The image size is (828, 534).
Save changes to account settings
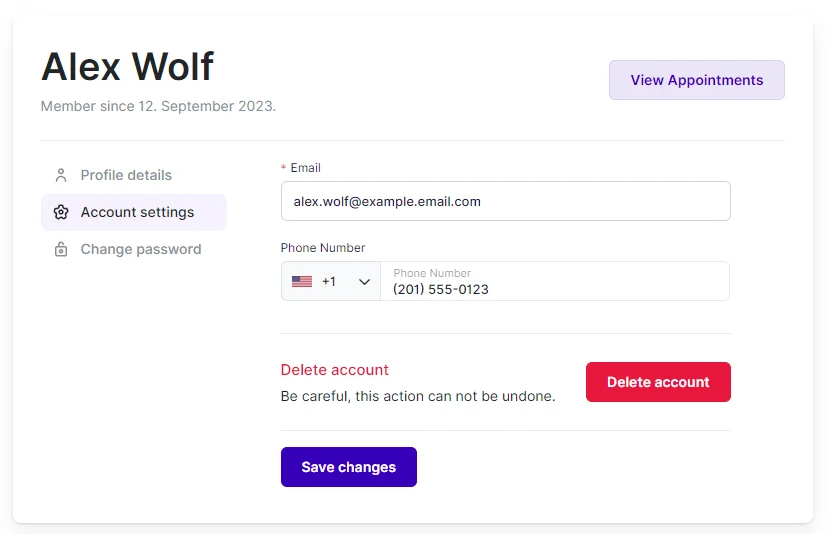coord(348,467)
